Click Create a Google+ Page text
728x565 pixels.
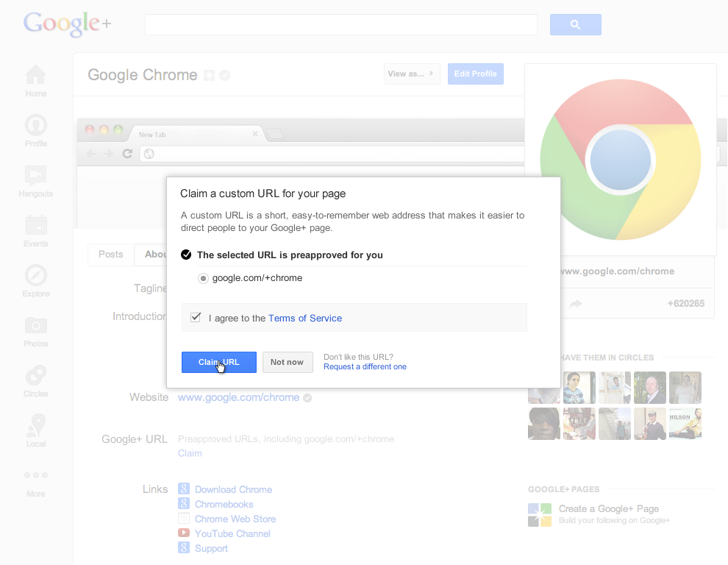coord(609,509)
